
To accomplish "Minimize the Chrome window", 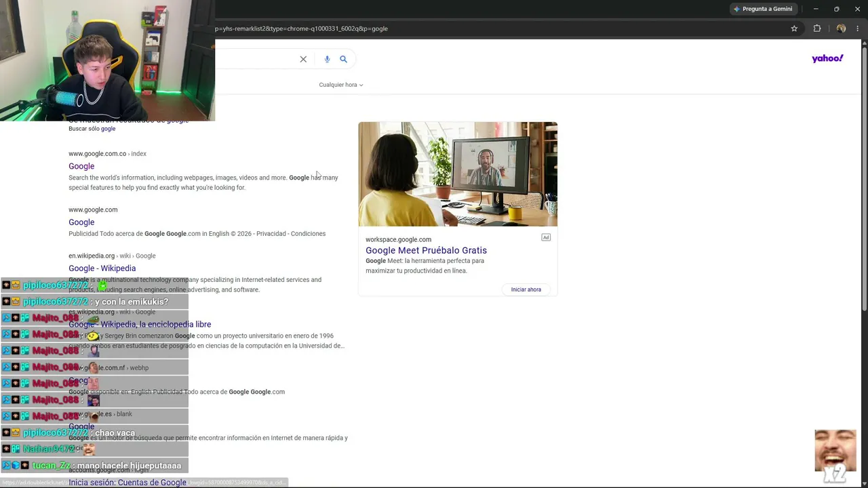I will click(x=816, y=9).
